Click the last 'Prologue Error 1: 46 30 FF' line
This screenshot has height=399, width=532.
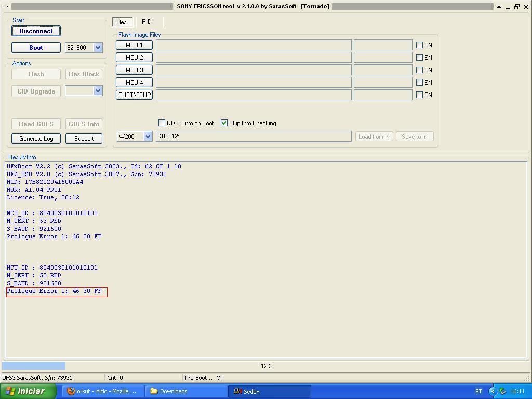[x=54, y=291]
